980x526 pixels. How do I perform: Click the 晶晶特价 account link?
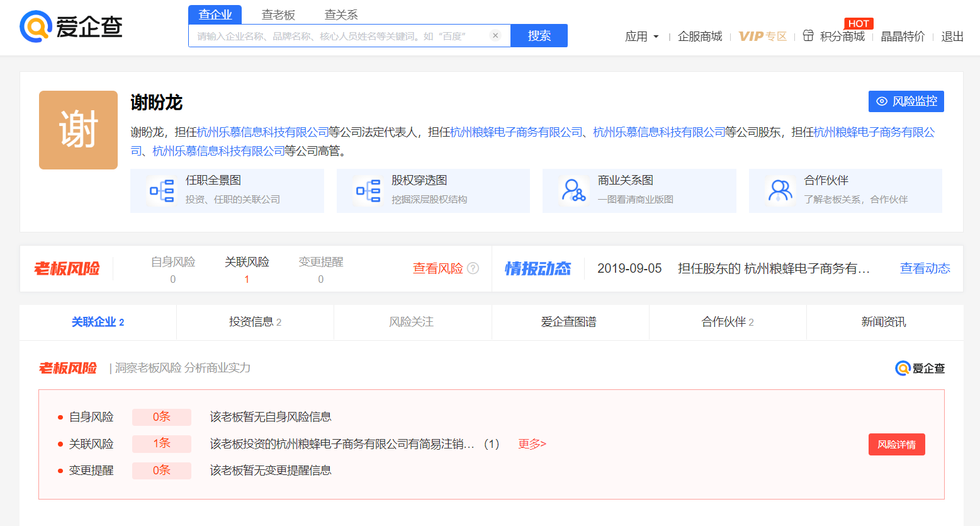(x=903, y=37)
